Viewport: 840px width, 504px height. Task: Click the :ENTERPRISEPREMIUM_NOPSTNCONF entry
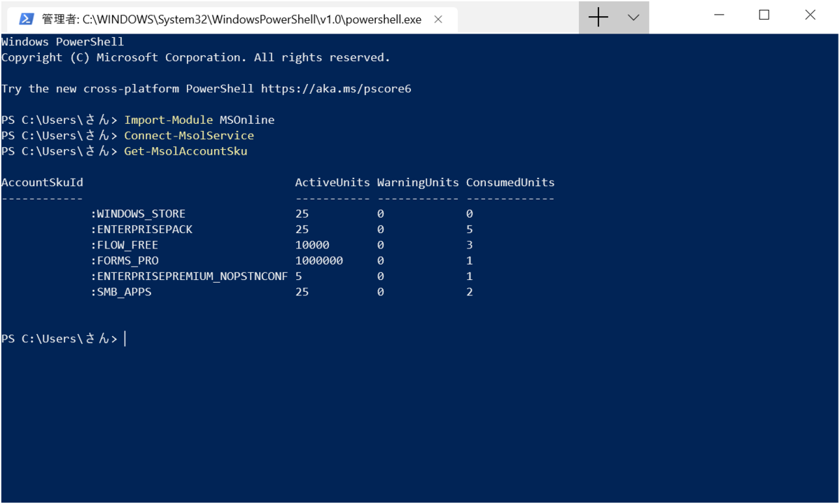[189, 276]
